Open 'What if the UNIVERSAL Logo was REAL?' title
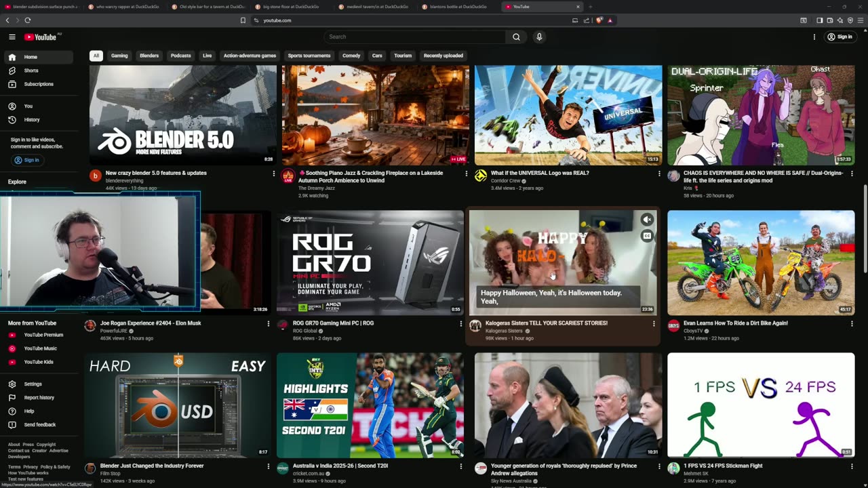The width and height of the screenshot is (868, 488). pyautogui.click(x=540, y=173)
